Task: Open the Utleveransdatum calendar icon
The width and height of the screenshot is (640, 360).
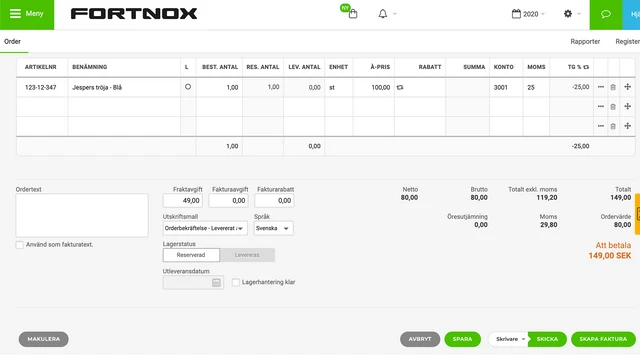Action: tap(216, 282)
